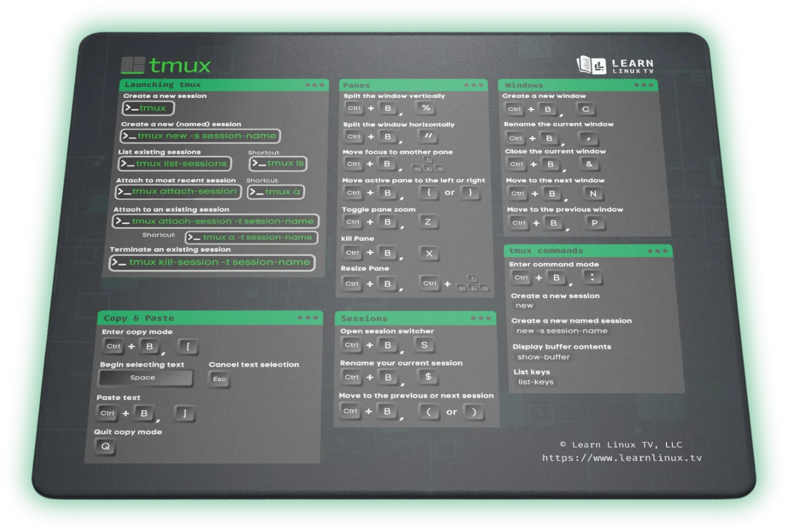Click the ( key for previous session
The image size is (788, 532).
[429, 412]
